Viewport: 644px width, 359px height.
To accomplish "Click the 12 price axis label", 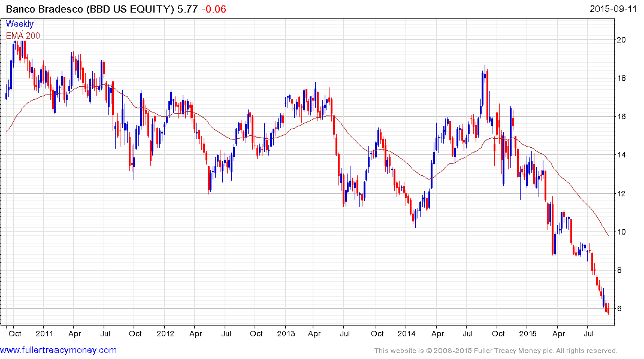I will (622, 194).
